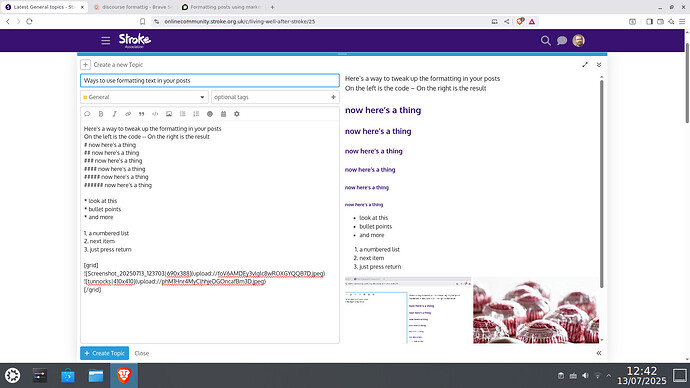Switch to the Latest General topics tab
Image resolution: width=690 pixels, height=388 pixels.
(44, 7)
